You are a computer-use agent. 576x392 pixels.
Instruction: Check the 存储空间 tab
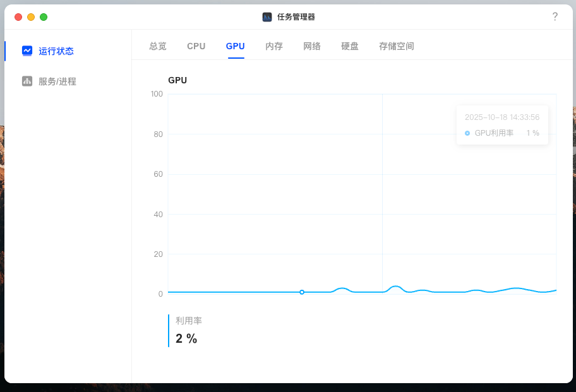[x=396, y=46]
